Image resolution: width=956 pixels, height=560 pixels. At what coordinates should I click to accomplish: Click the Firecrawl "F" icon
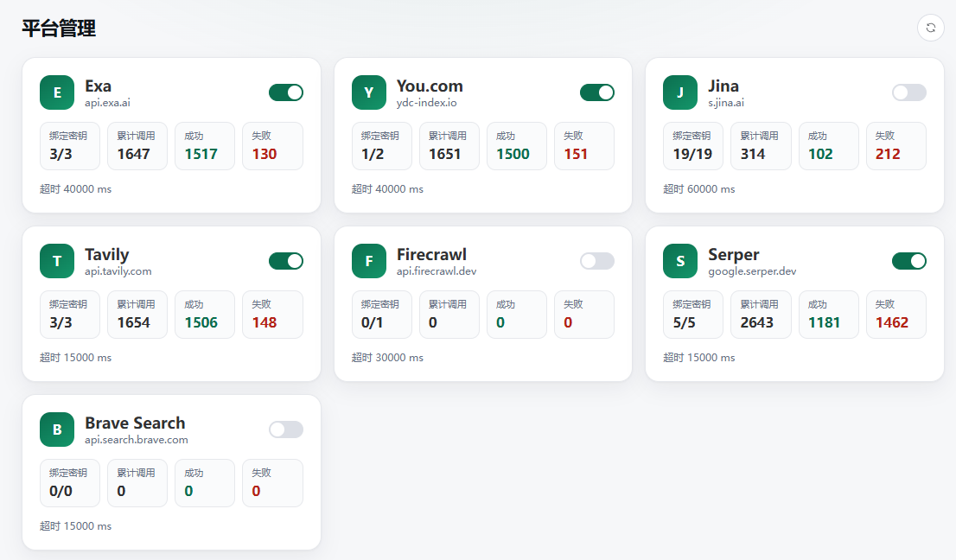369,261
